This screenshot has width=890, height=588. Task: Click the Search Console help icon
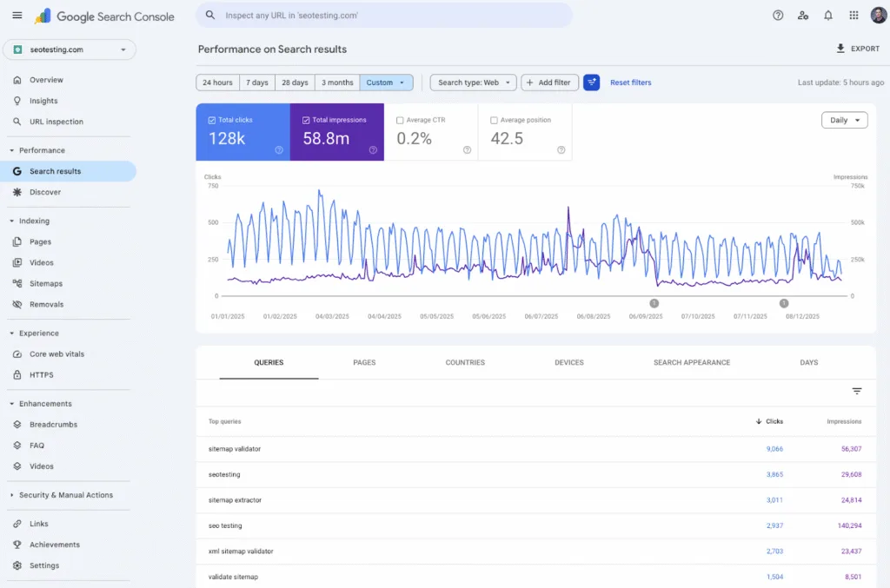777,15
